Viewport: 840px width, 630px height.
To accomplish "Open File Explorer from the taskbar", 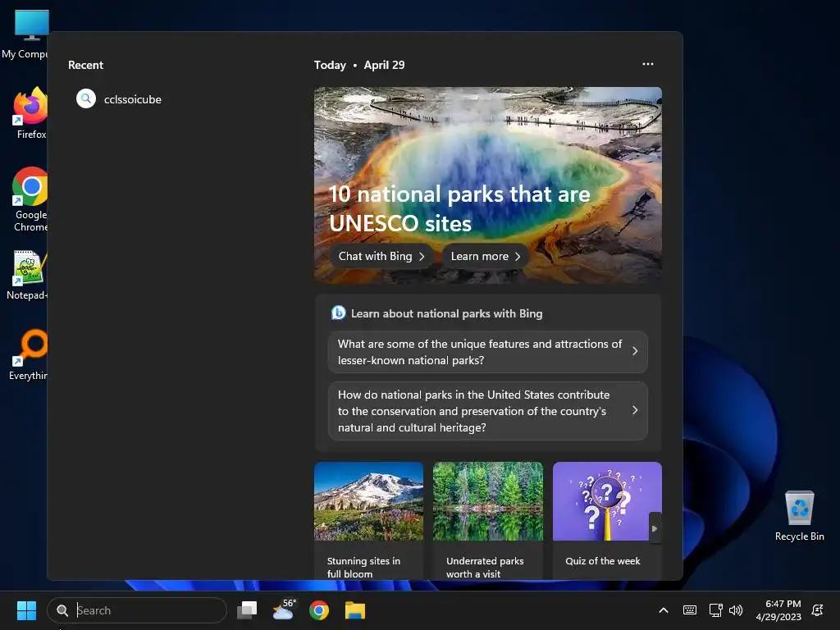I will [x=354, y=610].
